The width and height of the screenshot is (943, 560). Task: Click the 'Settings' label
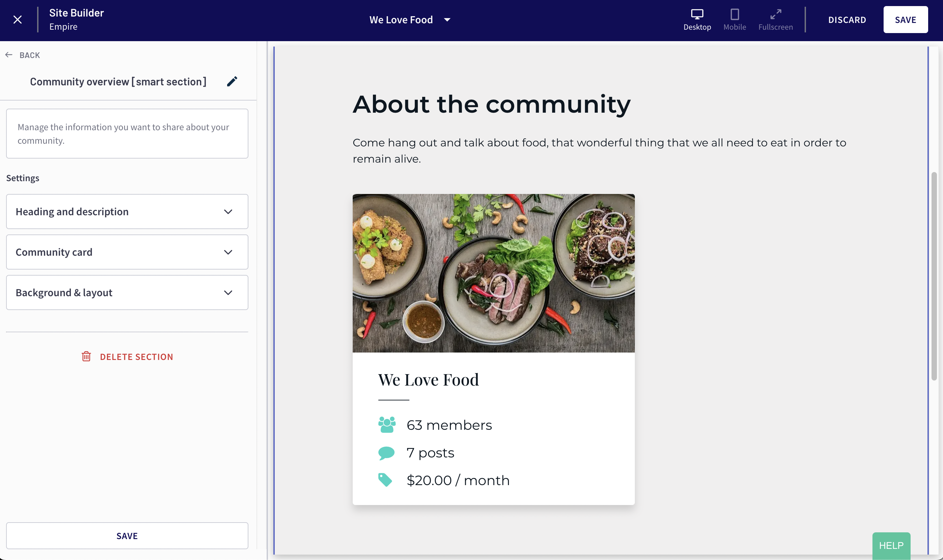tap(23, 178)
